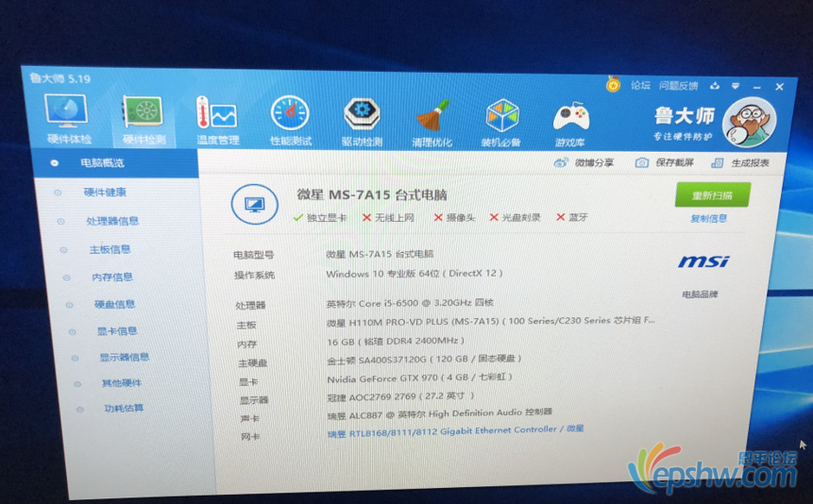Select the 硬件检测 hardware detection icon
Viewport: 813px width, 504px height.
click(144, 120)
